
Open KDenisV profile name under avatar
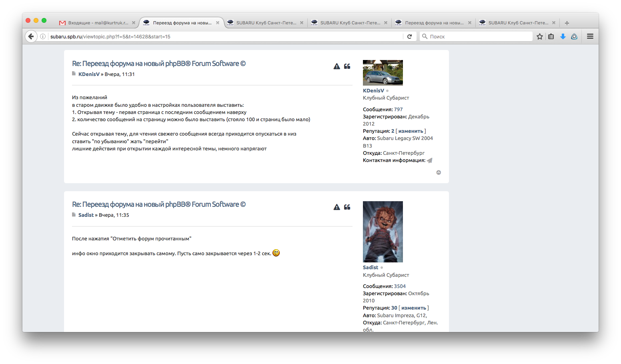[373, 91]
